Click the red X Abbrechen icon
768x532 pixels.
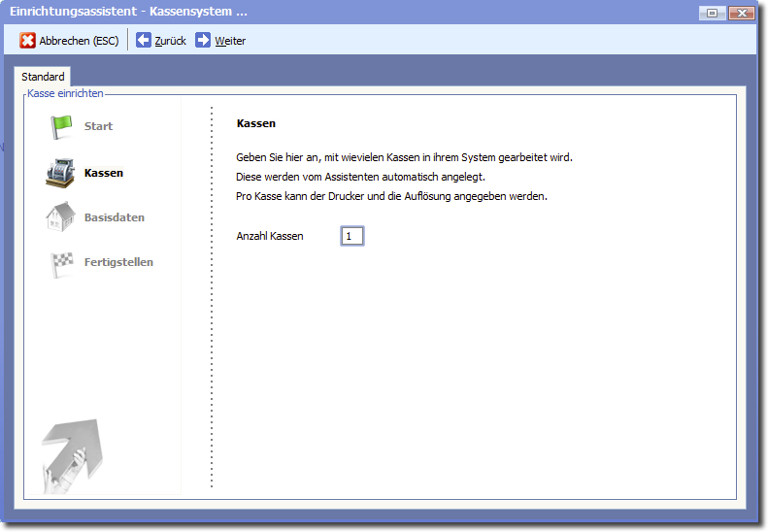[x=28, y=41]
